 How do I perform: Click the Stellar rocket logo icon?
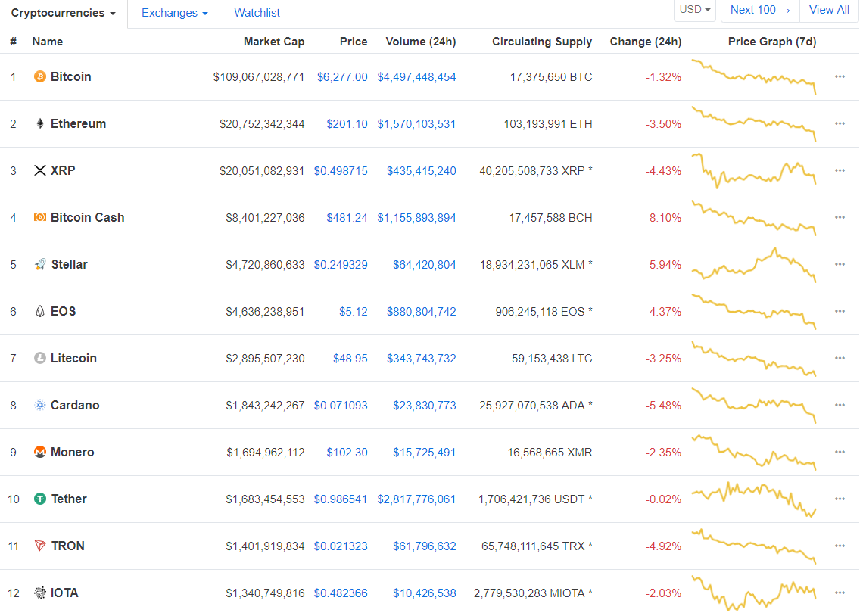coord(39,265)
